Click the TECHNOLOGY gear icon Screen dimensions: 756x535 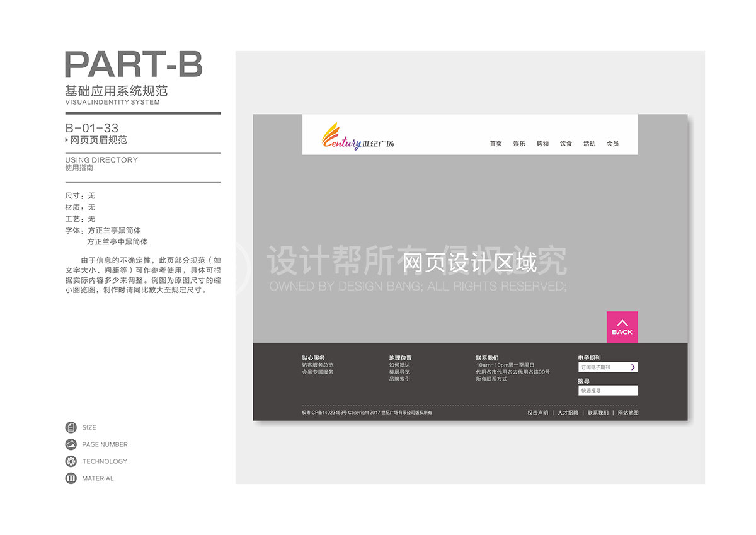[x=71, y=461]
